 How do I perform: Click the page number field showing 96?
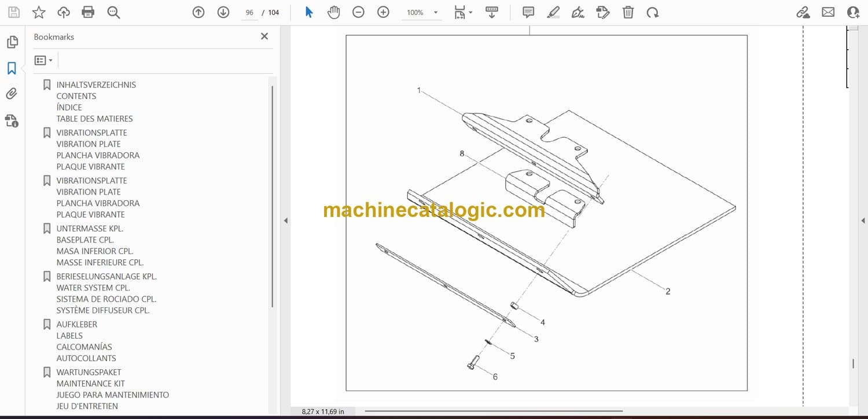249,12
